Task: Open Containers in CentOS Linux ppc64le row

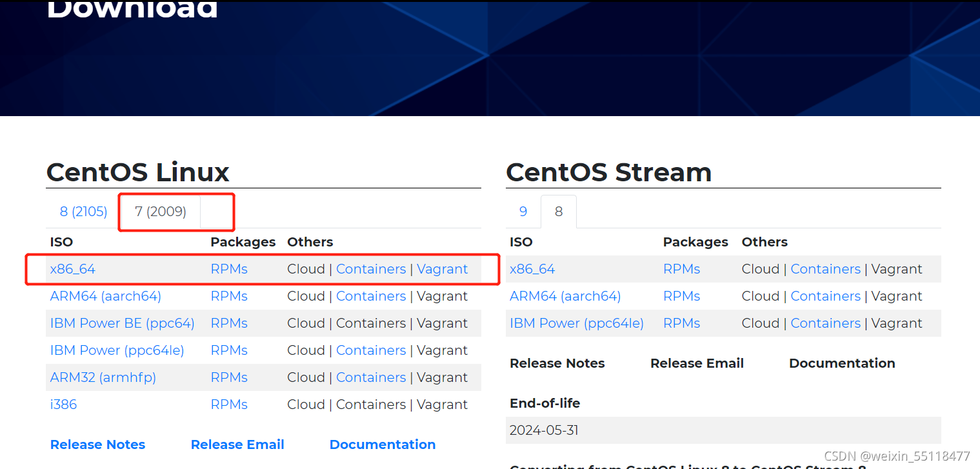Action: pos(371,350)
